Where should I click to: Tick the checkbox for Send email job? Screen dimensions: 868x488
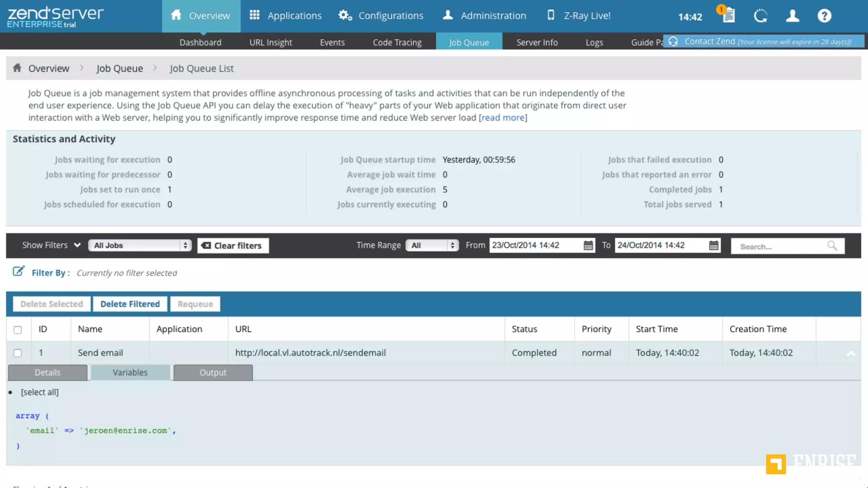[17, 353]
